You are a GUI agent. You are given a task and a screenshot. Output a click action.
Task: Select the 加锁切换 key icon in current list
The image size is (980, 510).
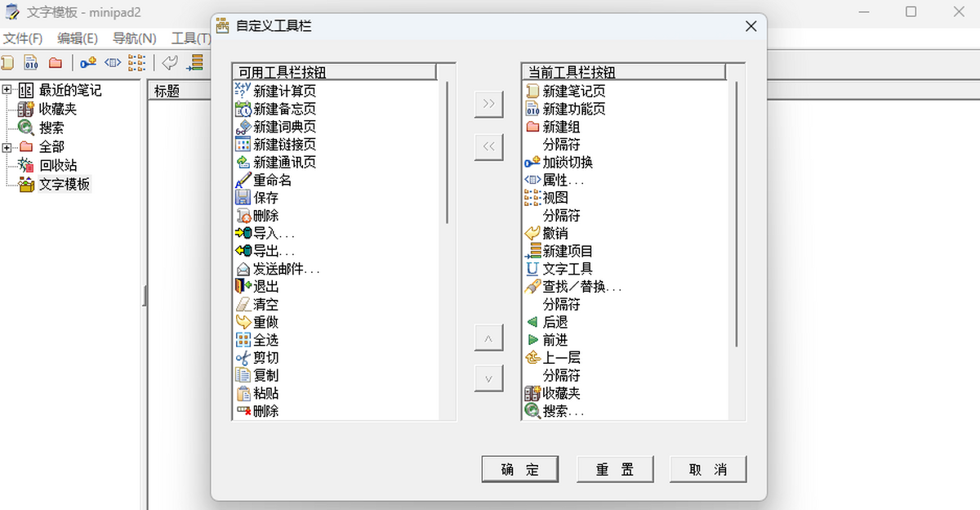coord(532,163)
